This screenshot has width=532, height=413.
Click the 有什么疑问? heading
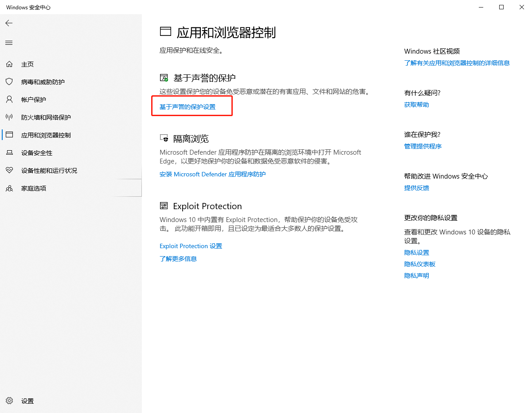click(x=422, y=93)
